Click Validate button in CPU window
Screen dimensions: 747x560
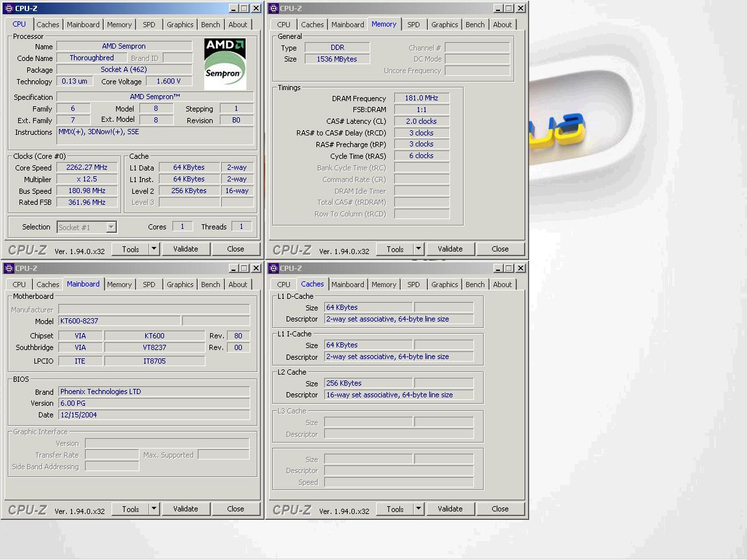tap(185, 249)
